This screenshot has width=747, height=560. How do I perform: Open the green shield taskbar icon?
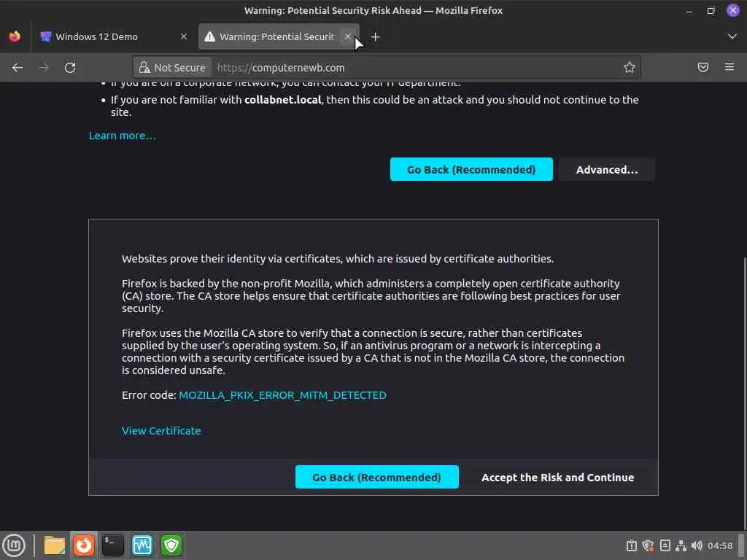tap(171, 545)
